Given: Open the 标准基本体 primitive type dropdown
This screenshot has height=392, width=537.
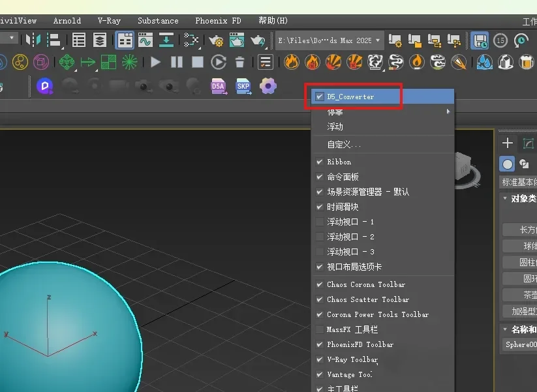Looking at the screenshot, I should 518,182.
